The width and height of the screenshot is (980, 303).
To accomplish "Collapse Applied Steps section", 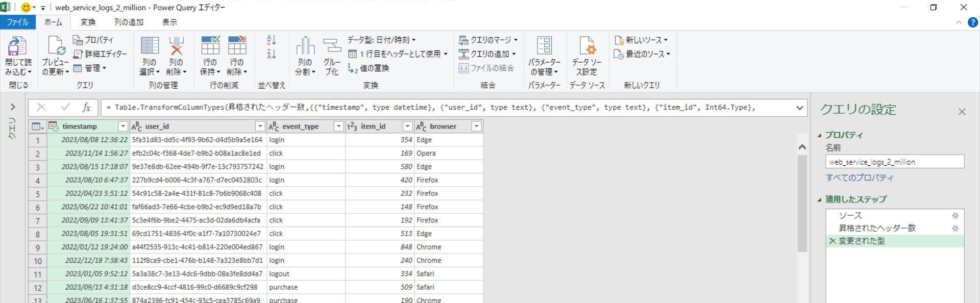I will click(x=820, y=199).
